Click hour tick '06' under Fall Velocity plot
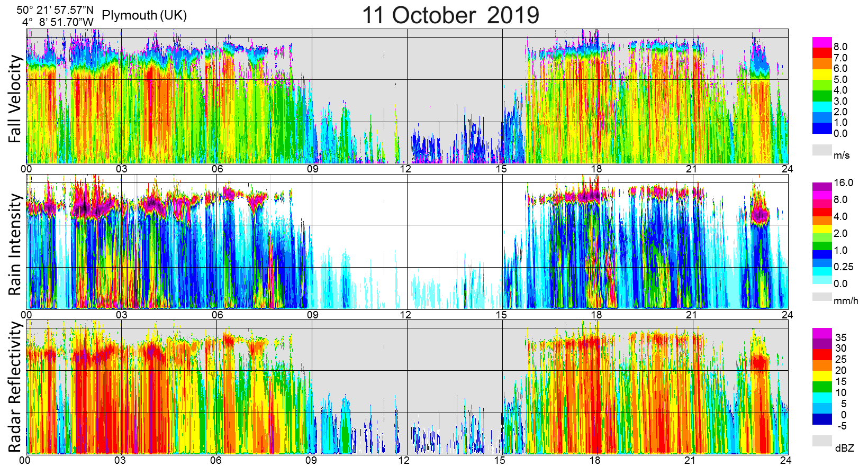868x476 pixels. [x=217, y=169]
